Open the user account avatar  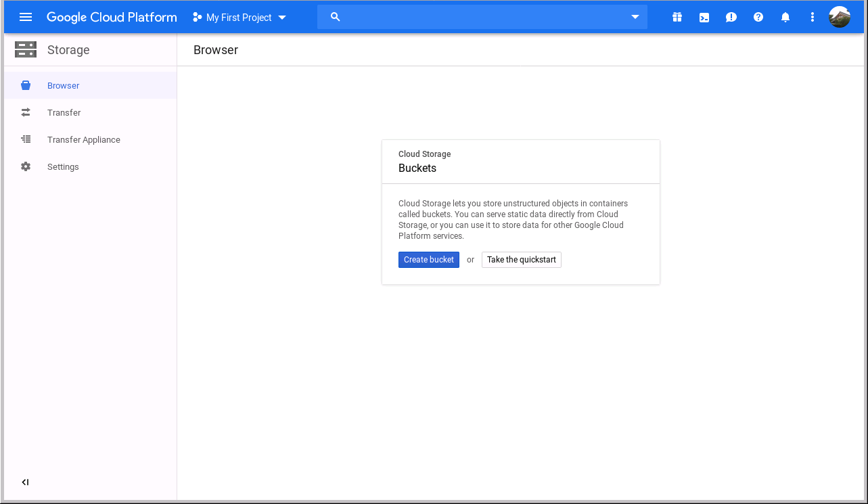pos(840,17)
